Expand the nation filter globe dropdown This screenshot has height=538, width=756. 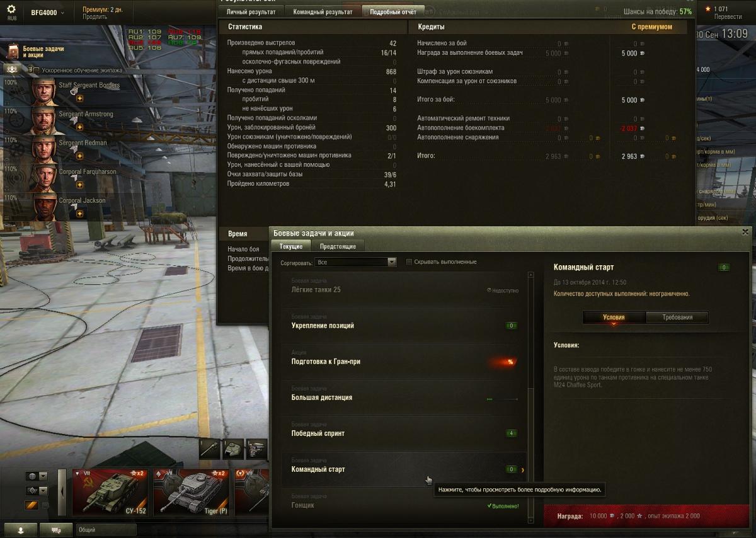[43, 476]
